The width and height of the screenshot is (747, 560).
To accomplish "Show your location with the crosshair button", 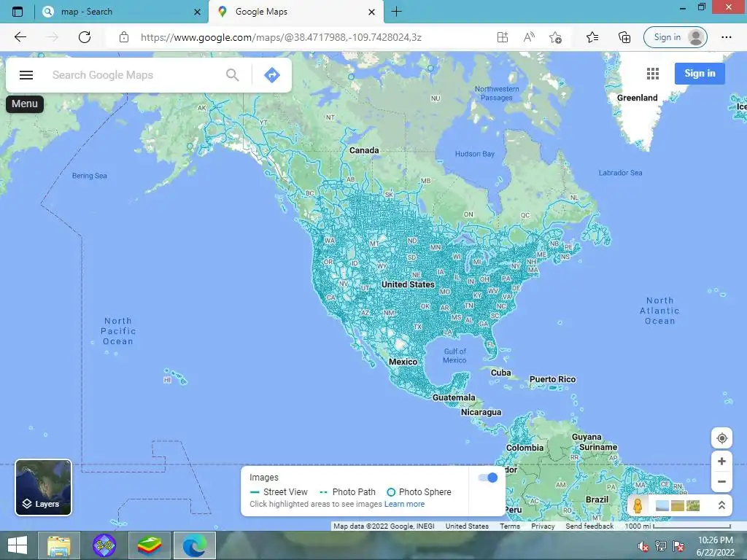I will tap(721, 438).
